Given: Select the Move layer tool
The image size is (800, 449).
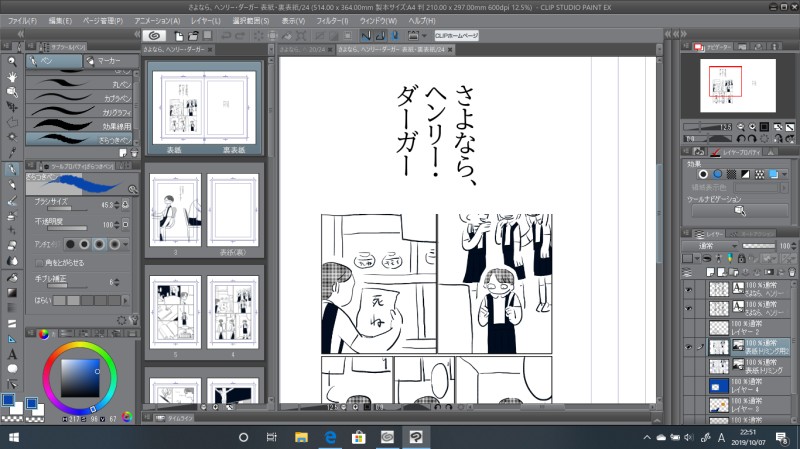Looking at the screenshot, I should pyautogui.click(x=12, y=107).
